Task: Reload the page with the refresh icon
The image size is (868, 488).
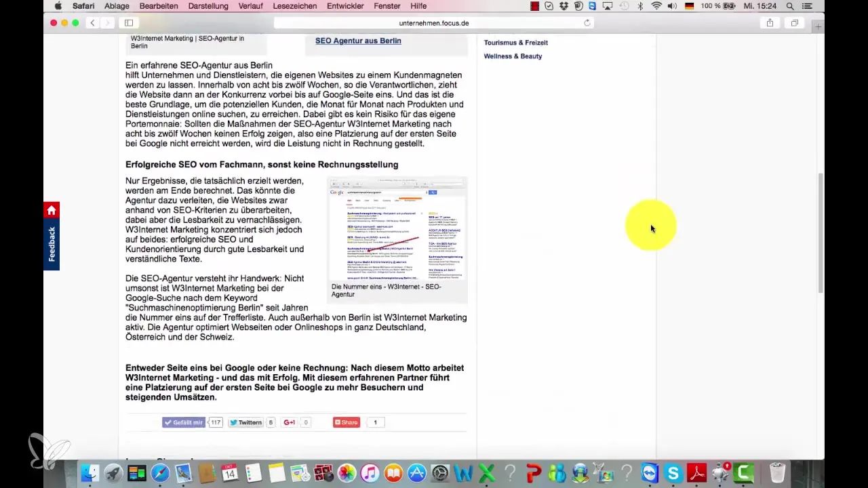Action: 587,23
